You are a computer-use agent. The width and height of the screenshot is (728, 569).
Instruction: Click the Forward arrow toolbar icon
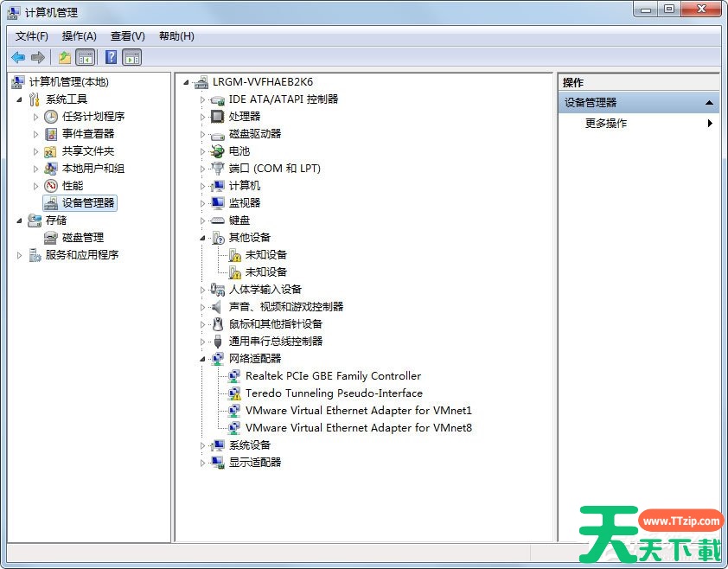pos(37,58)
